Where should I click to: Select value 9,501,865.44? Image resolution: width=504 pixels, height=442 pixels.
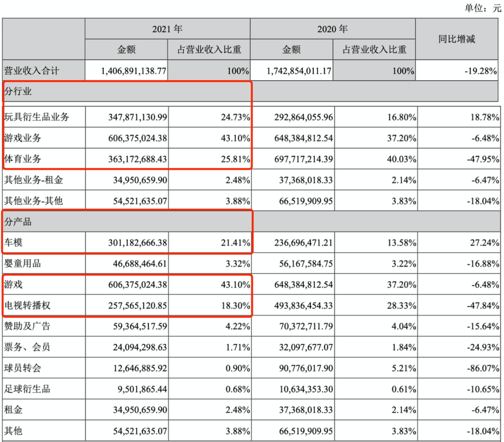click(x=142, y=389)
